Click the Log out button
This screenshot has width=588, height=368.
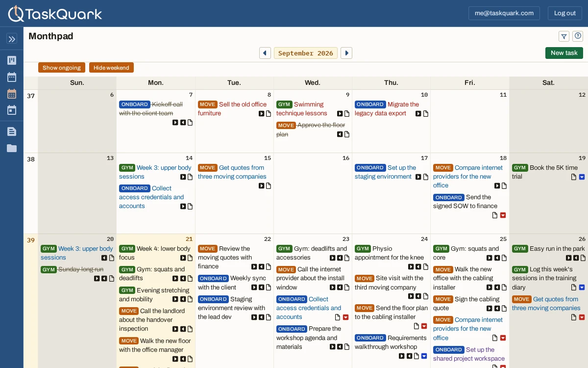point(565,13)
